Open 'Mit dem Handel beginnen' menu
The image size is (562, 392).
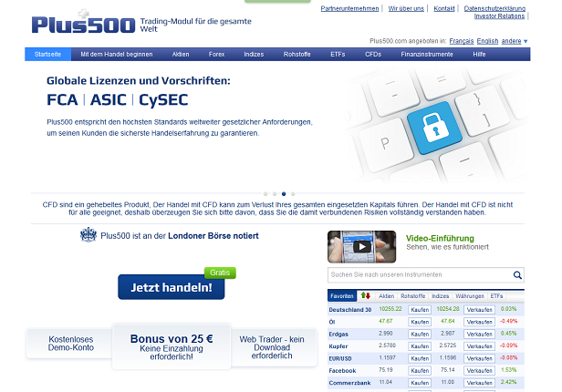117,55
